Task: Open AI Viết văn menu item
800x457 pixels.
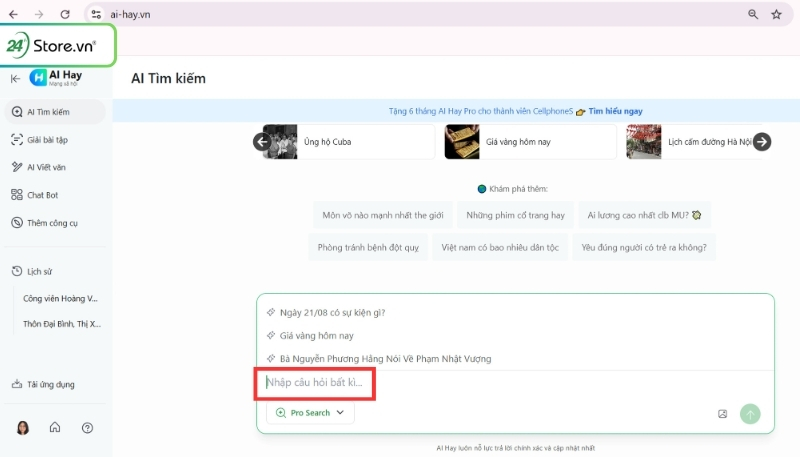Action: coord(46,167)
